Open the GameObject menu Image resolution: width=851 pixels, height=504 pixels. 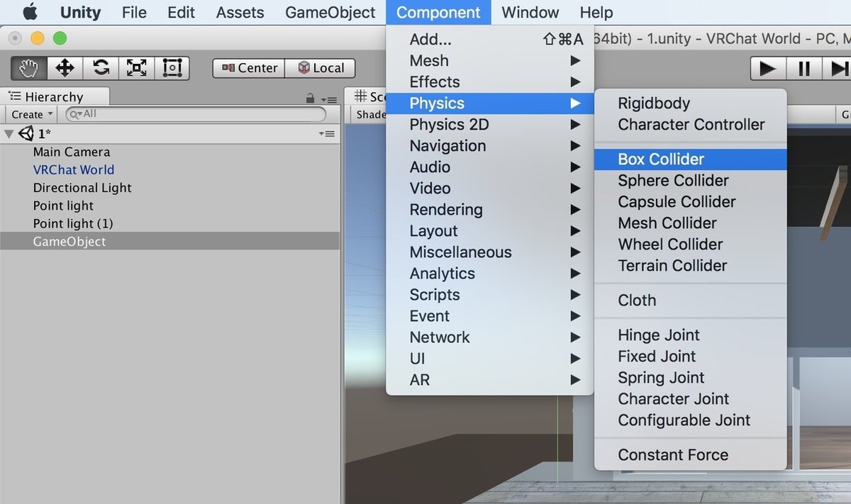330,12
